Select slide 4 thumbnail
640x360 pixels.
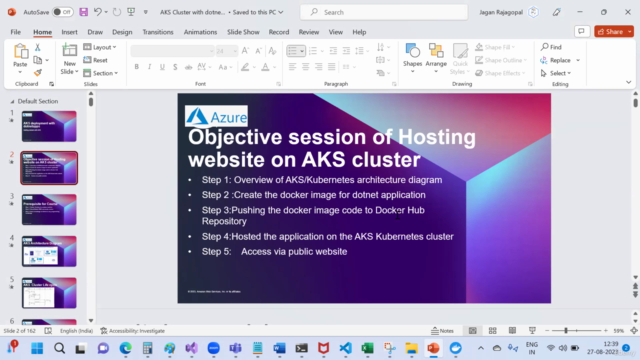[49, 251]
